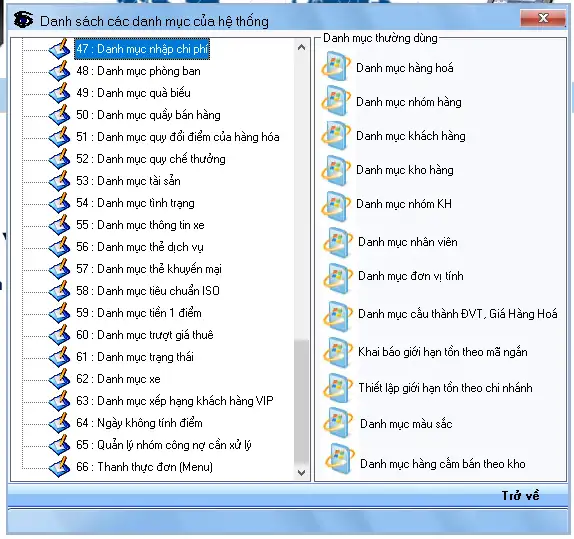
Task: Open the Danh mục hàng hoá text link
Action: (405, 68)
